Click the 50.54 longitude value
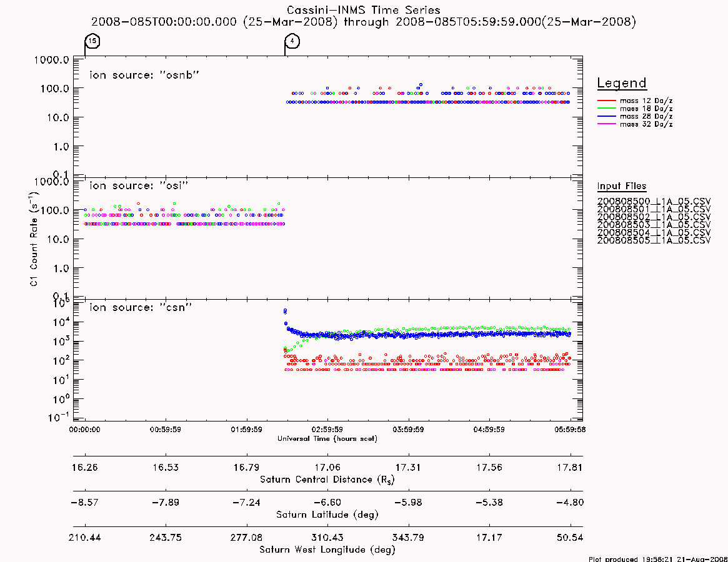728x562 pixels. click(570, 538)
